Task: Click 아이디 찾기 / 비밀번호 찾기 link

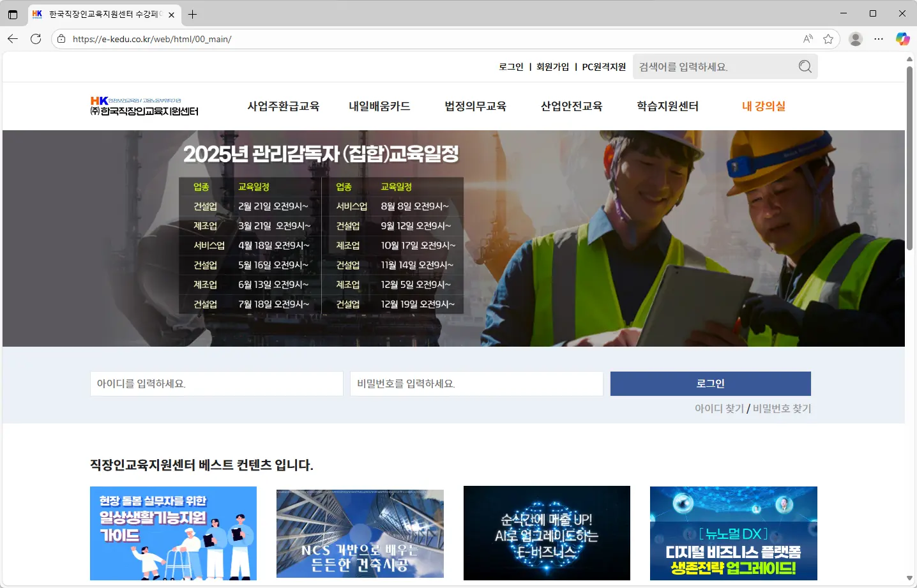Action: click(752, 409)
